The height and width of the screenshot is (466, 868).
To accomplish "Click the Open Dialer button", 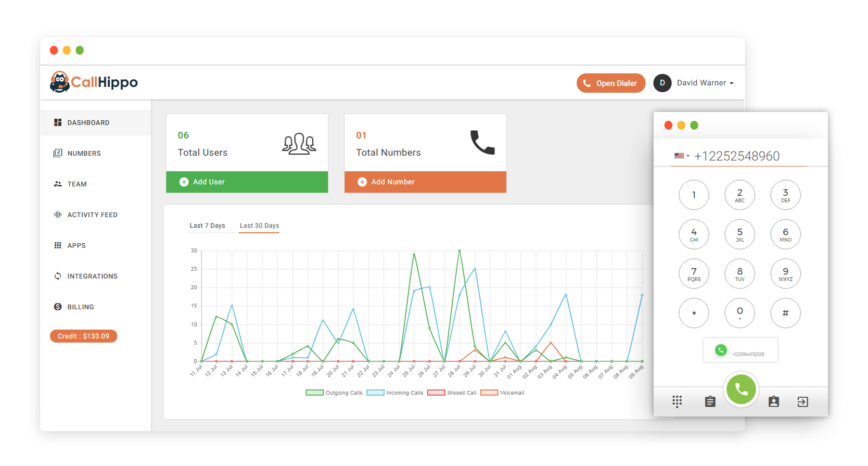I will (610, 83).
